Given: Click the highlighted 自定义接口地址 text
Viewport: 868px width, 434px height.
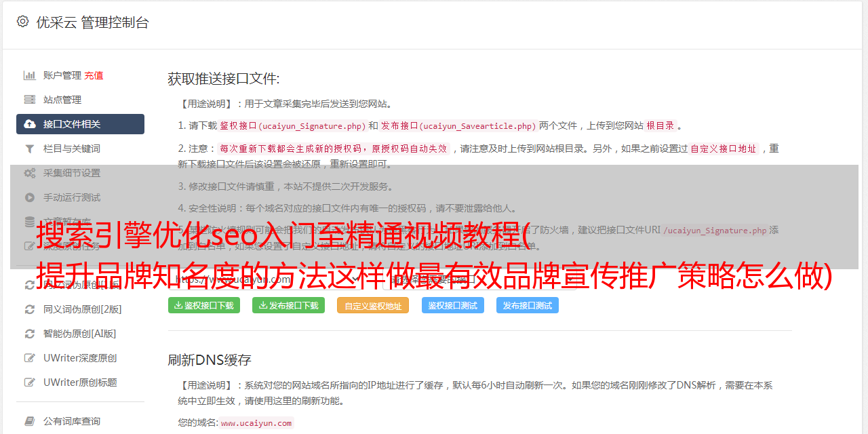Looking at the screenshot, I should coord(723,149).
